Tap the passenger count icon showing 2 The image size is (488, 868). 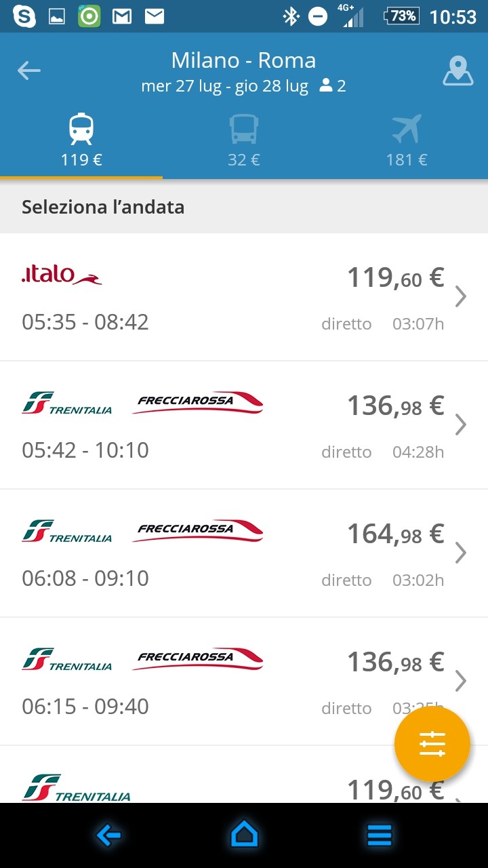click(332, 86)
